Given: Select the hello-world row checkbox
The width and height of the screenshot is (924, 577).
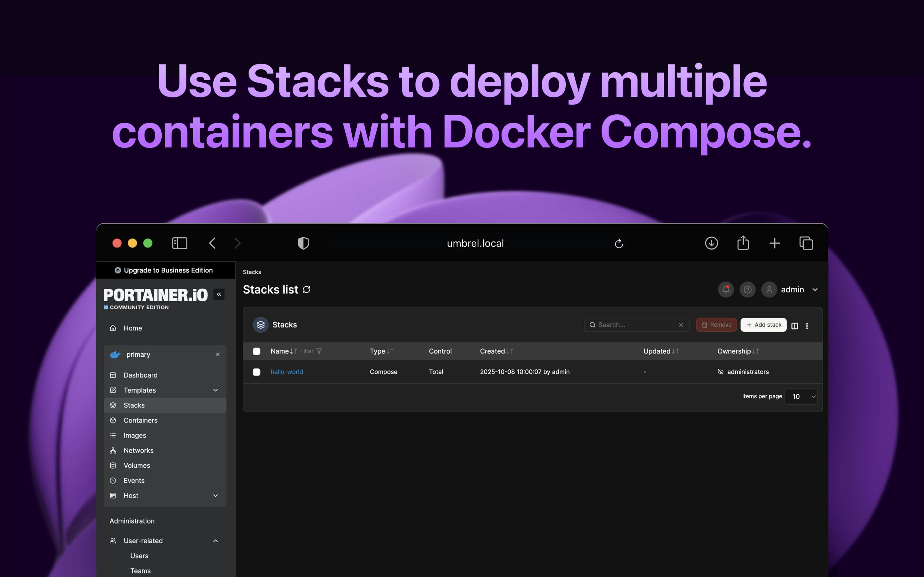Looking at the screenshot, I should (x=256, y=372).
